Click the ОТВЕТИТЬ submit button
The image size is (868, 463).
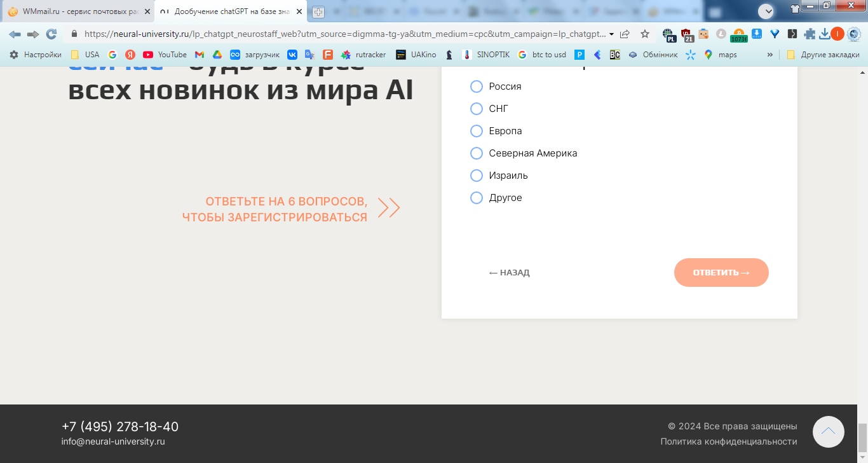721,273
